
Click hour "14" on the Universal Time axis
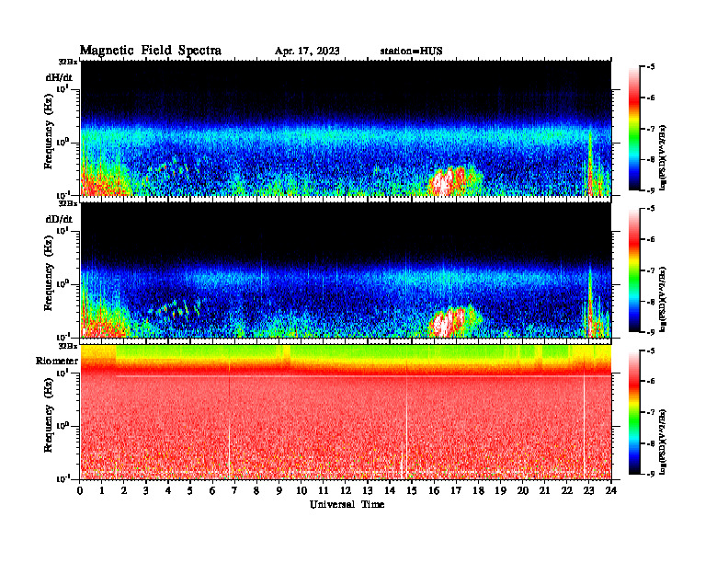(390, 491)
